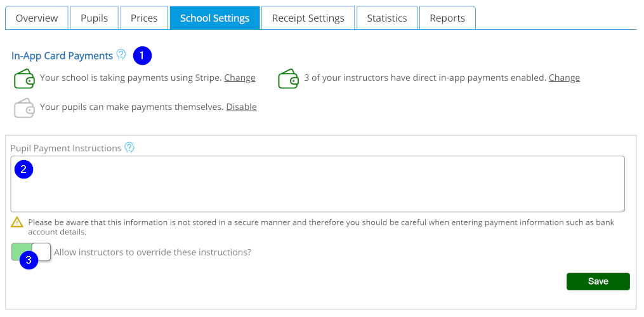Image resolution: width=644 pixels, height=317 pixels.
Task: Click the In-App Card Payments heading
Action: [x=62, y=55]
